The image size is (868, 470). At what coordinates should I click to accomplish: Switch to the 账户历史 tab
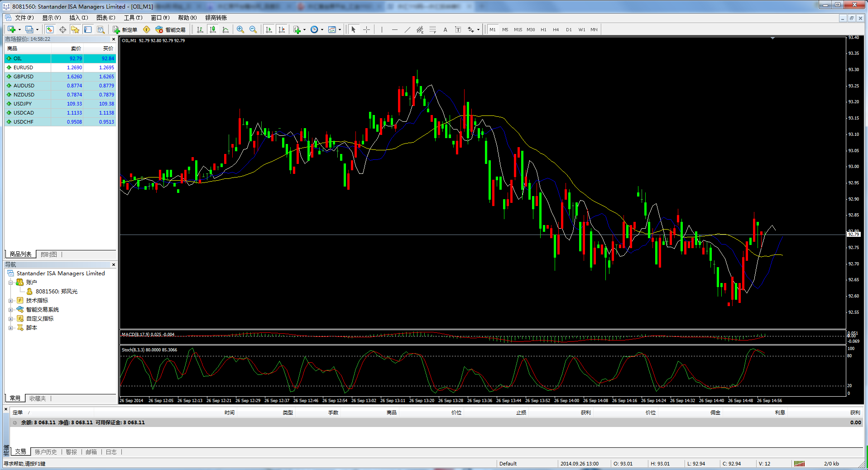[x=46, y=452]
